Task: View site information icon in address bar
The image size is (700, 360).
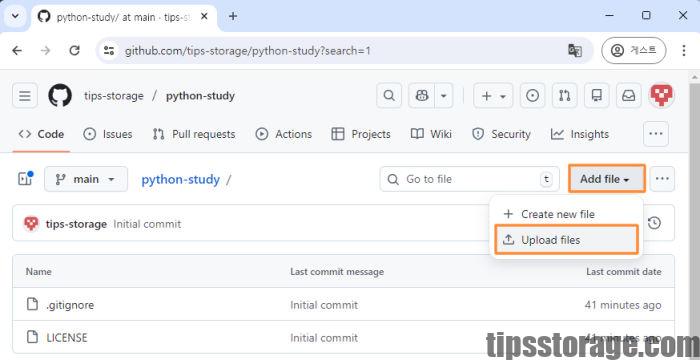Action: [109, 50]
